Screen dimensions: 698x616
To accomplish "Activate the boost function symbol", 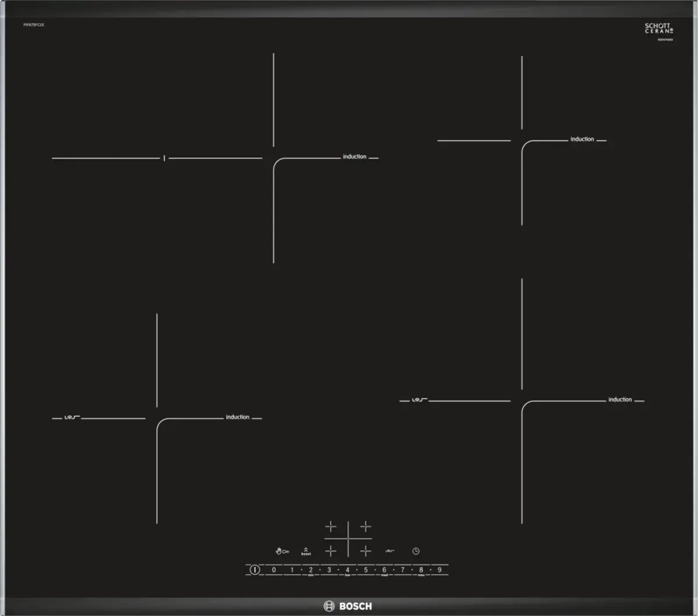I will point(306,552).
